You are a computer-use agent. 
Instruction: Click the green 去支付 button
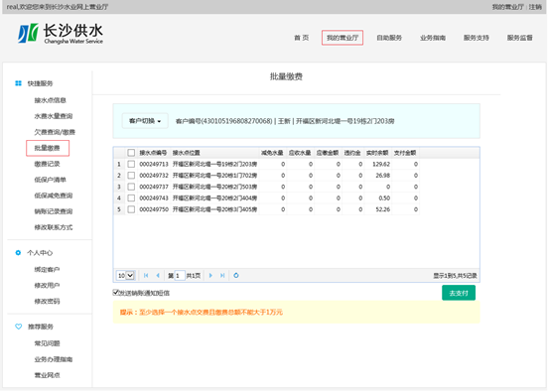459,293
